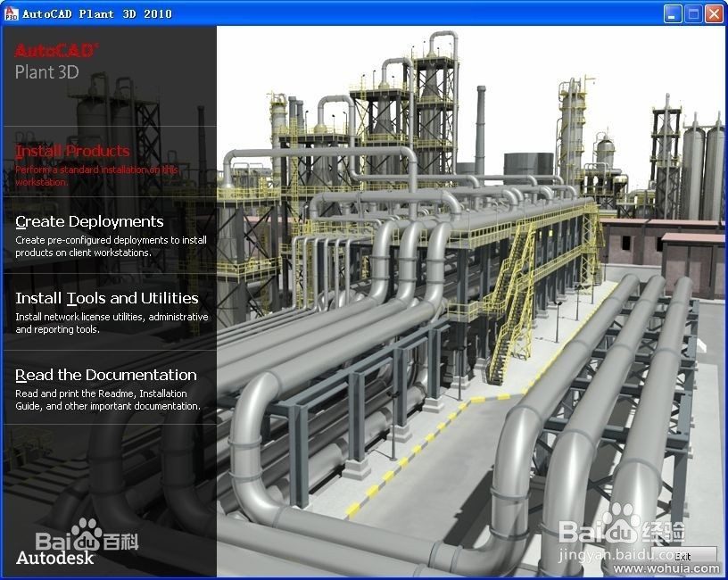
Task: Click the 3D plant piping render image
Action: [x=471, y=301]
